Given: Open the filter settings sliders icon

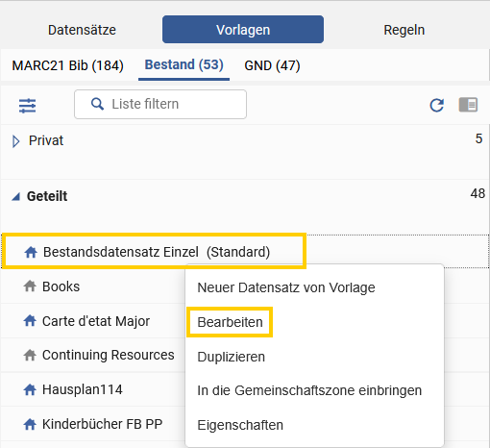Looking at the screenshot, I should coord(27,106).
